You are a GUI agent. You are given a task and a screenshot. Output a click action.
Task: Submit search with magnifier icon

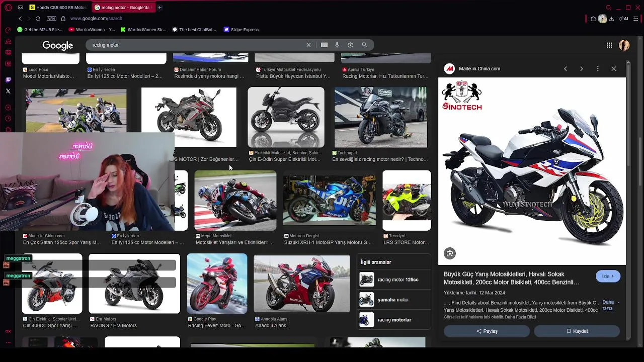point(364,45)
